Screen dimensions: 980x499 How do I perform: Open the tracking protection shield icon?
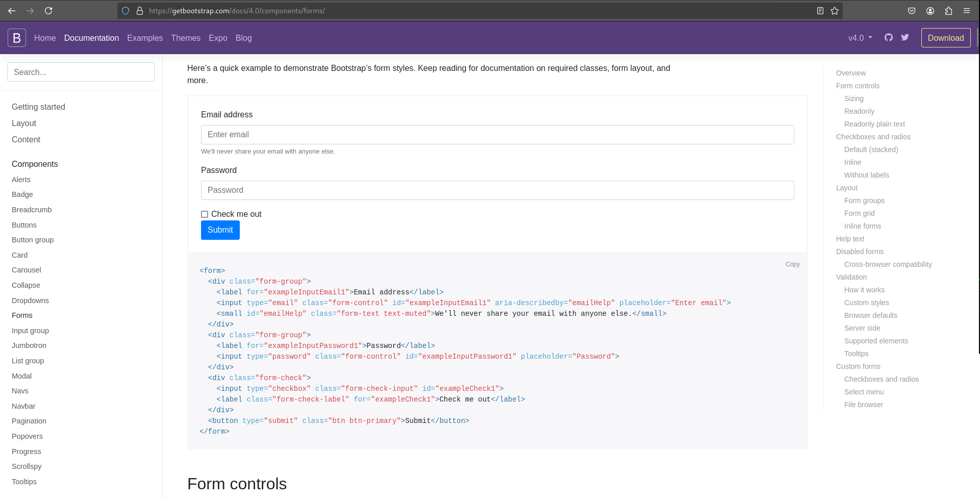(125, 11)
